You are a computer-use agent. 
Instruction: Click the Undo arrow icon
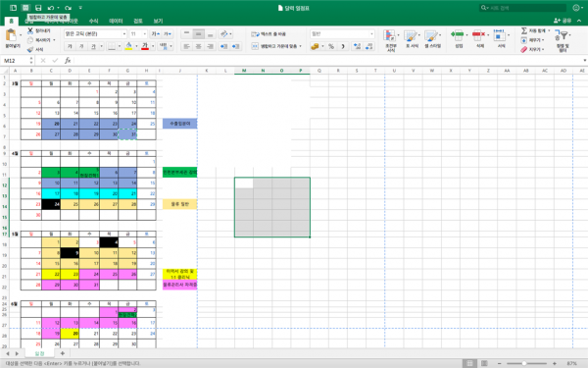(51, 8)
